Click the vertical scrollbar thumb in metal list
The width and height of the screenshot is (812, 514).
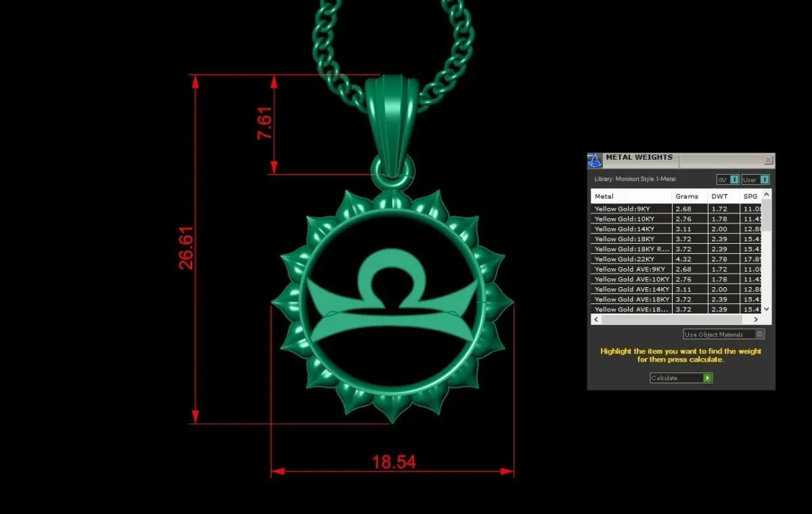tap(767, 215)
